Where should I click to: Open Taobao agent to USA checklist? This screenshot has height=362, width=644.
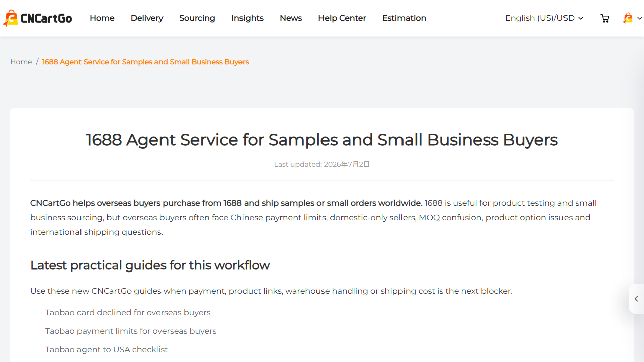[x=107, y=349]
